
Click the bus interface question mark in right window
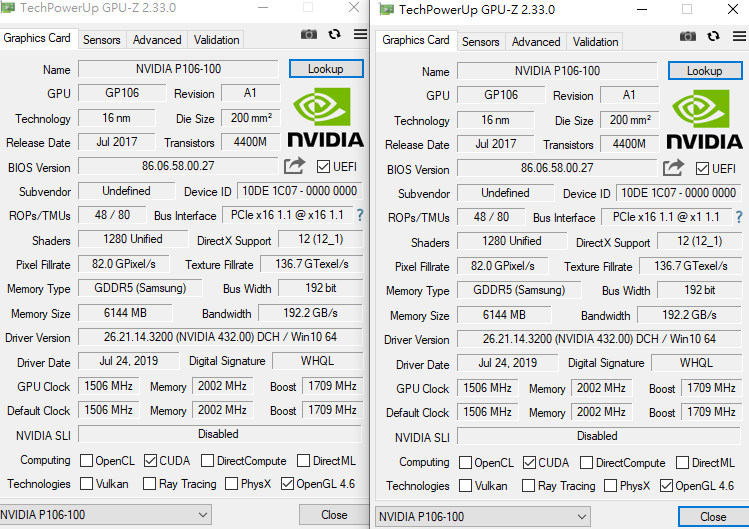(739, 217)
